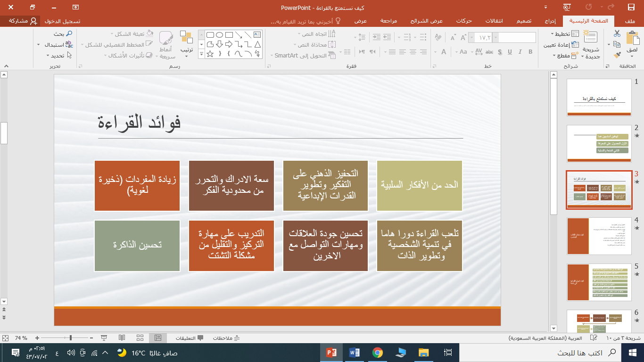Image resolution: width=644 pixels, height=362 pixels.
Task: Open the Replace (استبدال) dropdown arrow
Action: point(38,45)
